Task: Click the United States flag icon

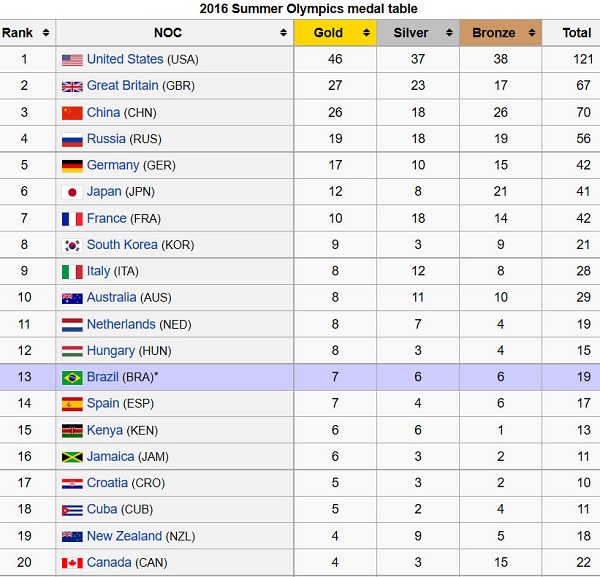Action: (72, 60)
